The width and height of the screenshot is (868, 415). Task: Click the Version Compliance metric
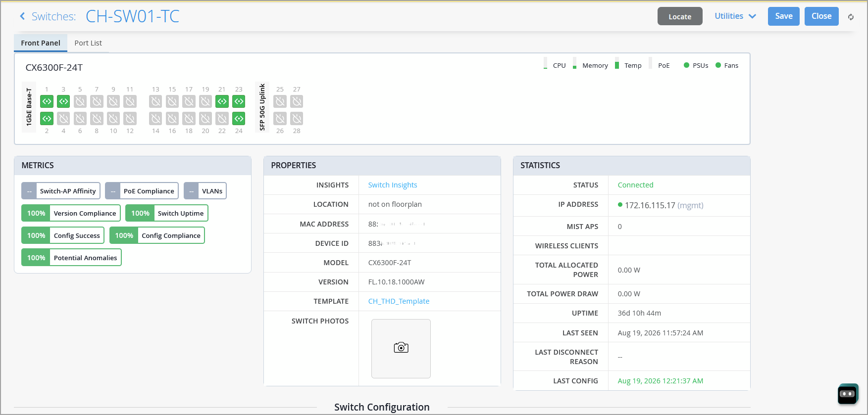click(x=71, y=213)
